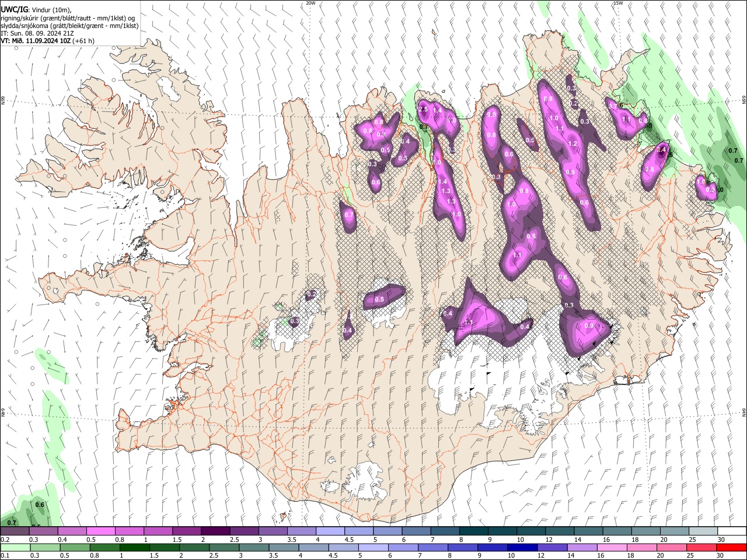Click the "UWC/IG" title text

pyautogui.click(x=14, y=9)
